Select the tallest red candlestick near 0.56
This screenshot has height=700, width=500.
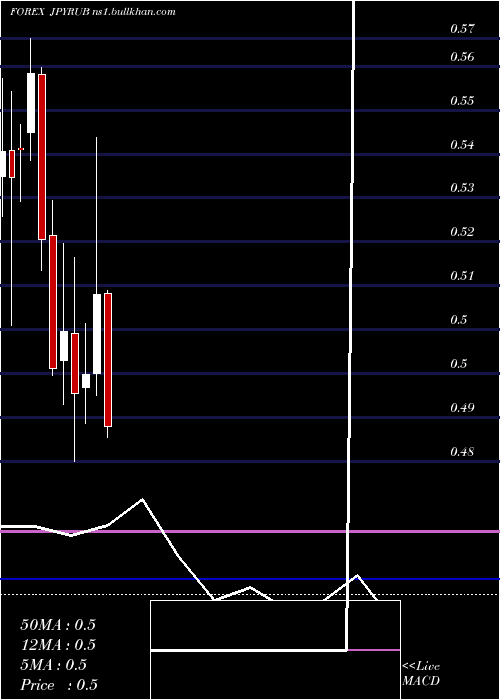[42, 157]
